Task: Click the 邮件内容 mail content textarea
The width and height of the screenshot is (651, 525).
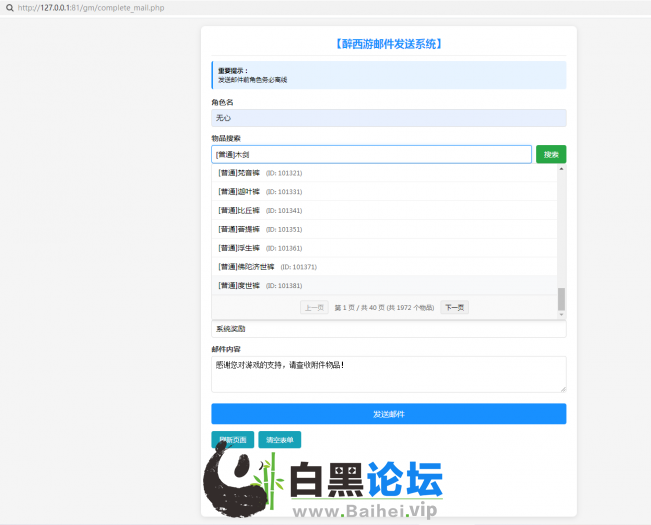Action: (388, 373)
